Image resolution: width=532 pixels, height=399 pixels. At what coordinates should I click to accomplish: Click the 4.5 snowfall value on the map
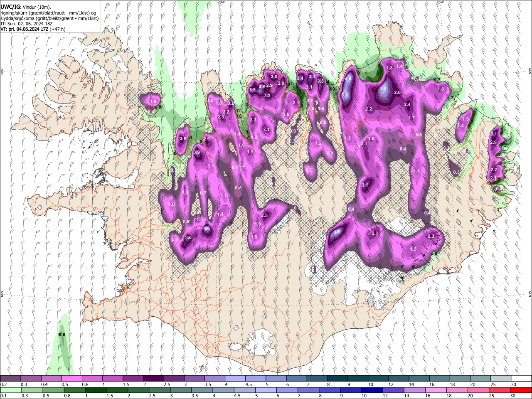pos(383,89)
